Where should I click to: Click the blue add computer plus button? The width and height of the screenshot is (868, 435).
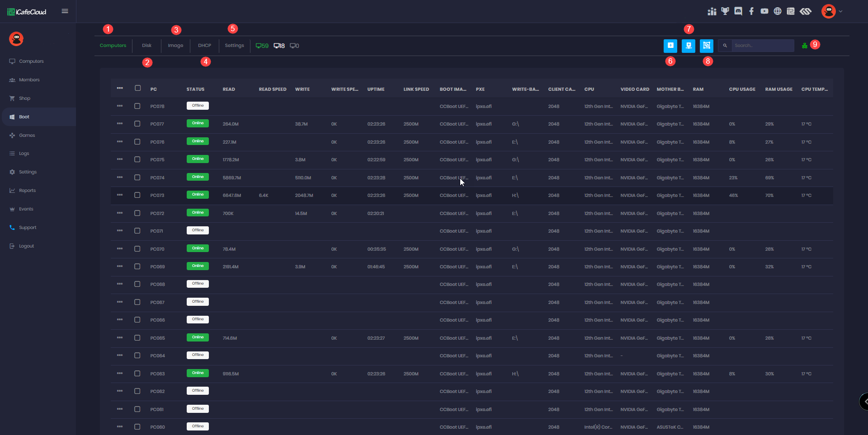670,46
